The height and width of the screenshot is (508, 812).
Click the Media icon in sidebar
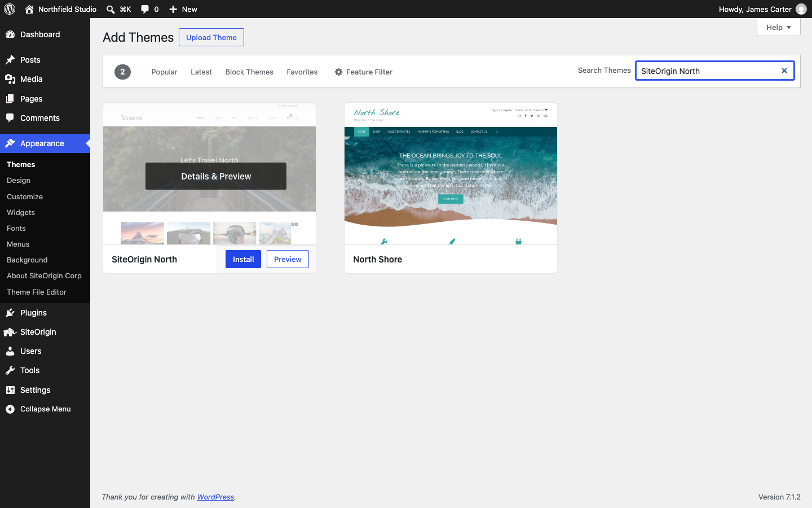pos(10,79)
